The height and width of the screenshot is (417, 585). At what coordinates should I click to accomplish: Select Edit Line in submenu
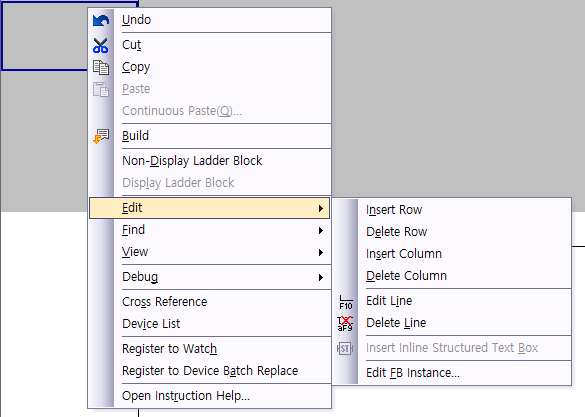tap(452, 301)
